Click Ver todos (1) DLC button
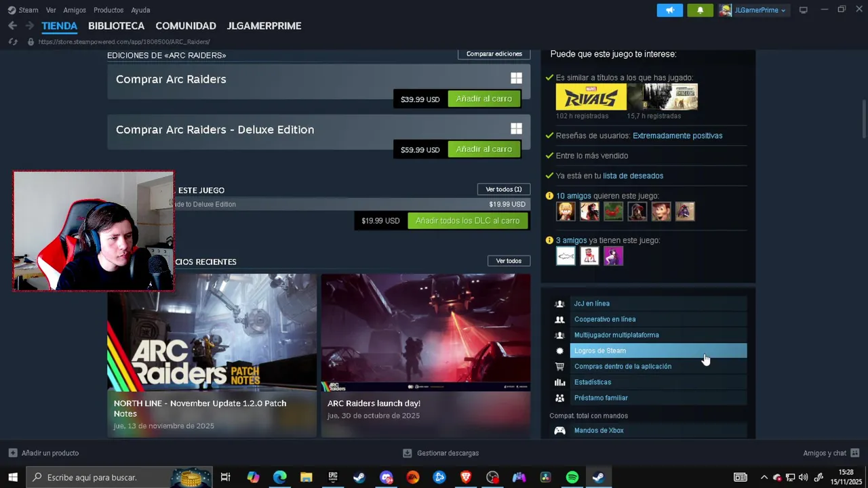The height and width of the screenshot is (488, 868). pos(504,189)
